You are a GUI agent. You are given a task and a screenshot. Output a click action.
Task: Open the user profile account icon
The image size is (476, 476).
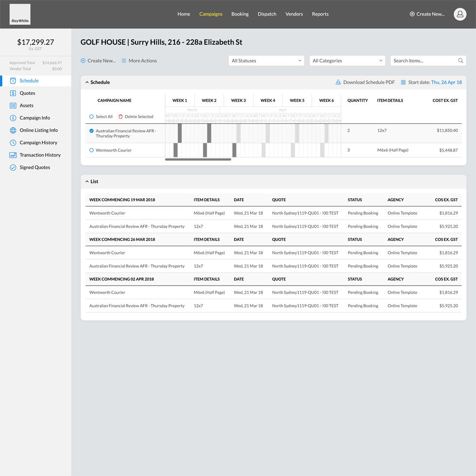[460, 14]
